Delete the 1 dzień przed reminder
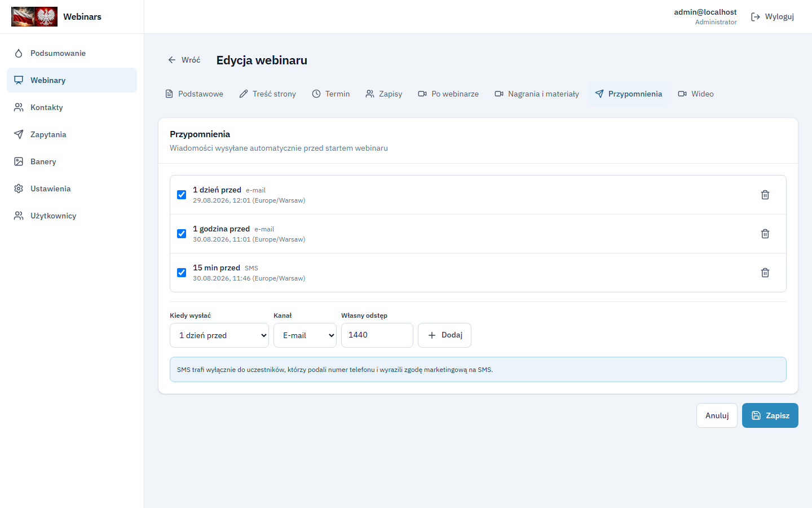812x508 pixels. 765,195
